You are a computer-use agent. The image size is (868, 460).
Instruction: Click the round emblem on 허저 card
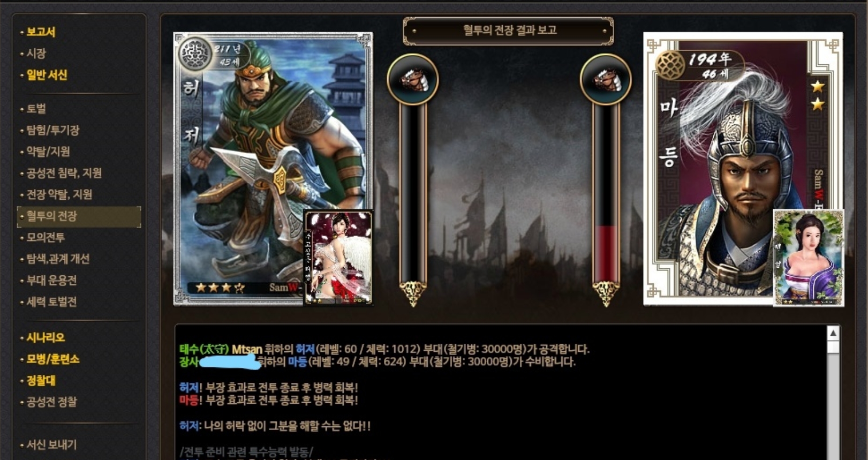tap(195, 54)
